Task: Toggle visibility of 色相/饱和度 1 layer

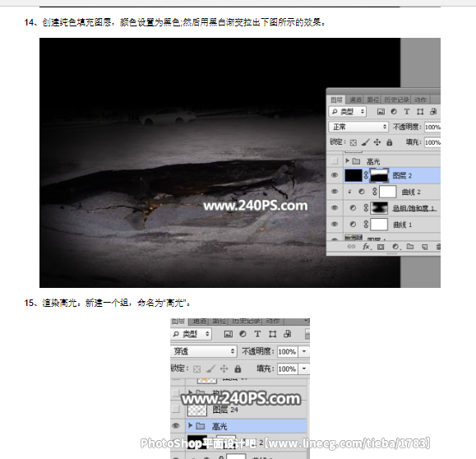Action: click(x=335, y=208)
